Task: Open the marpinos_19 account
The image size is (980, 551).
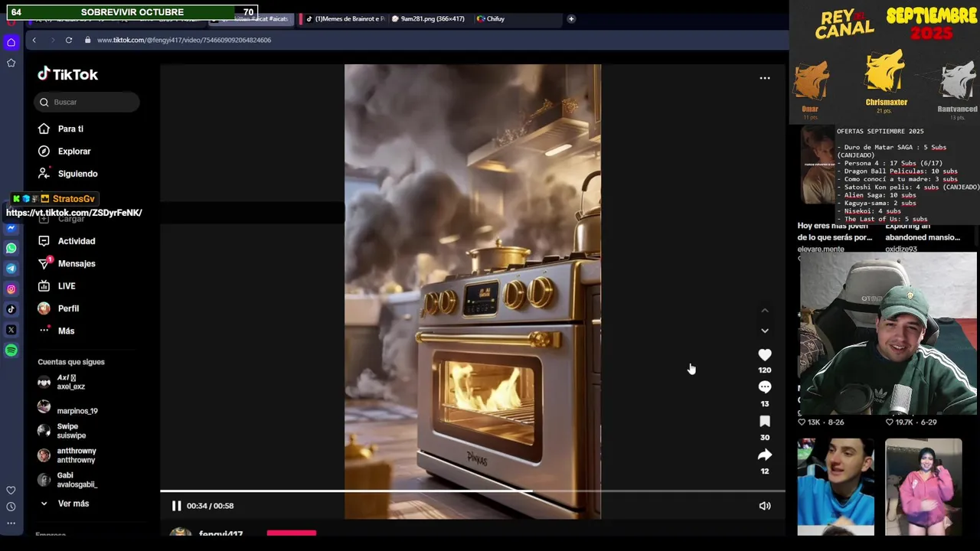Action: click(x=68, y=407)
